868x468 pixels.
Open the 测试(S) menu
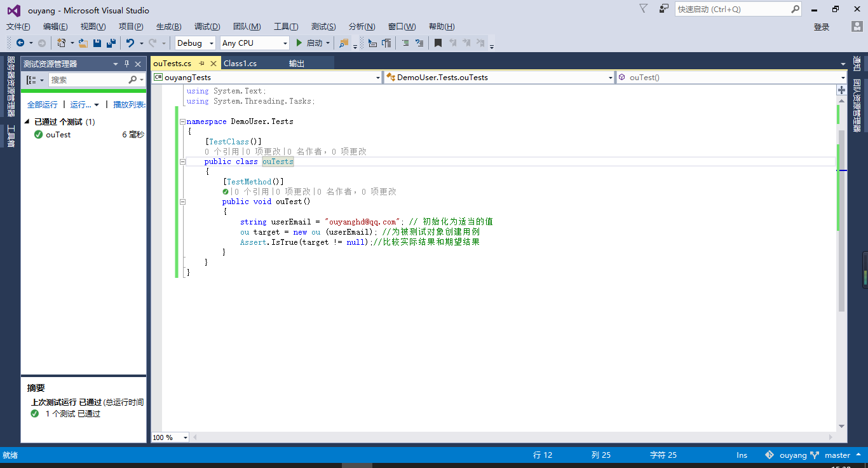click(x=323, y=27)
